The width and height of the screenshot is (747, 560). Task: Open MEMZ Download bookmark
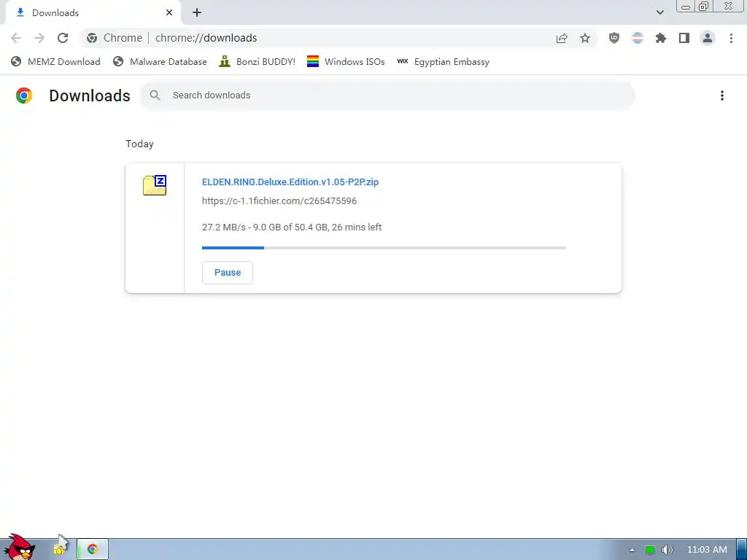55,61
